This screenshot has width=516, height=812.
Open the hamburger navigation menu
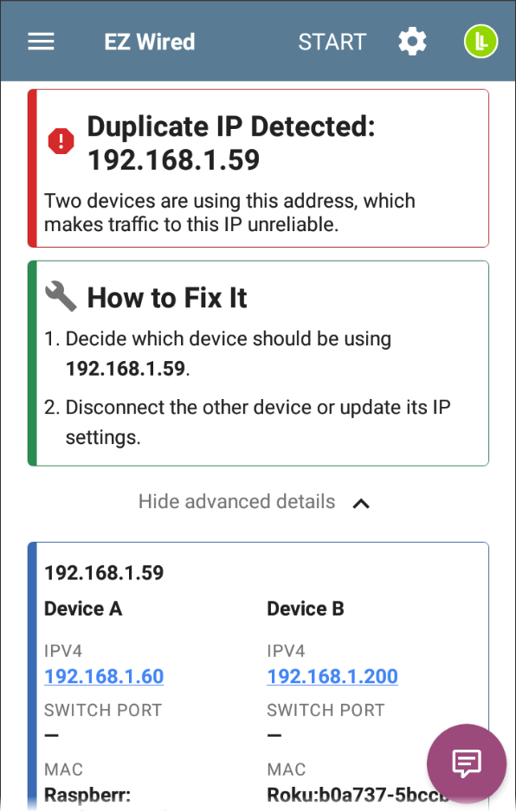pos(41,42)
